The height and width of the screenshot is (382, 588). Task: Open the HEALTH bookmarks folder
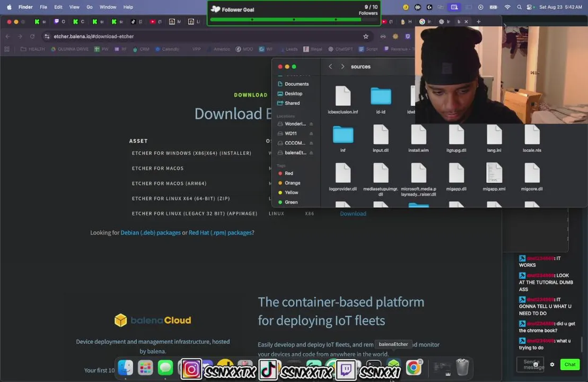point(32,49)
